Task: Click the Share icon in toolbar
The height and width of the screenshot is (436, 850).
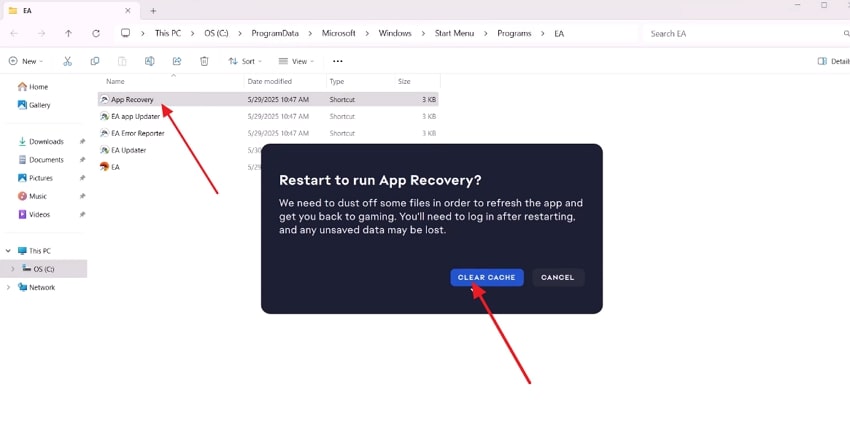Action: click(177, 61)
